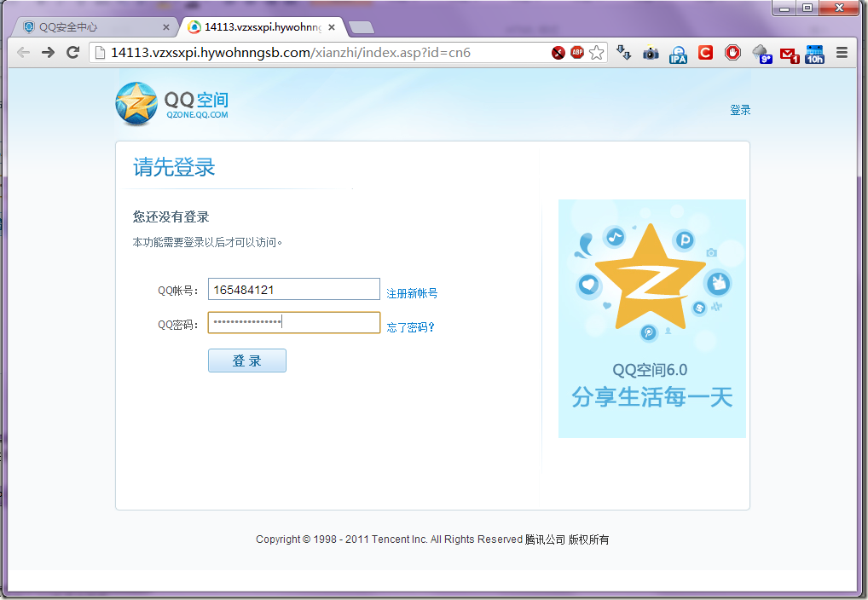Image resolution: width=868 pixels, height=600 pixels.
Task: Click the 登录 link at top right
Action: tap(740, 110)
